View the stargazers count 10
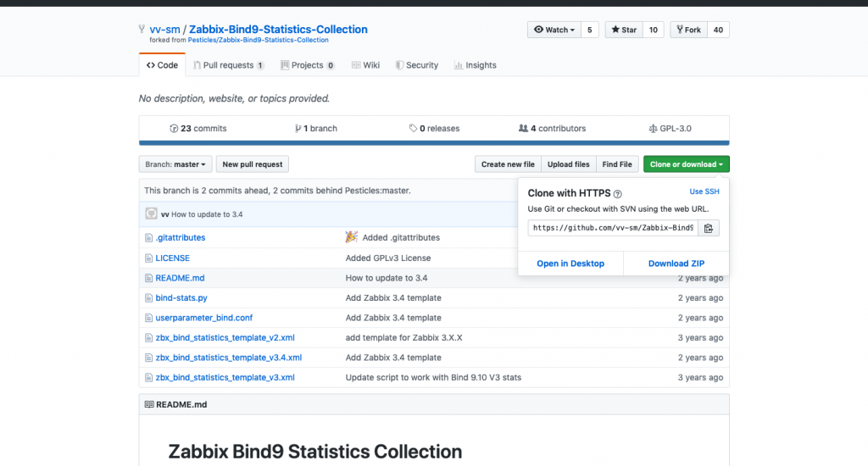868x466 pixels. [x=654, y=30]
